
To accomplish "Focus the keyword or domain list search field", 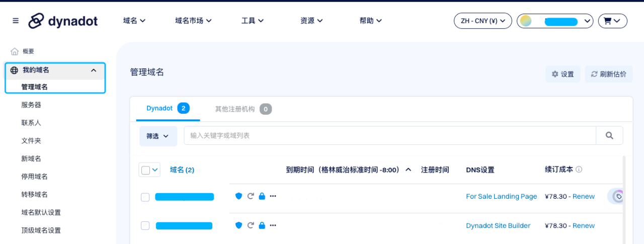I will click(x=390, y=135).
